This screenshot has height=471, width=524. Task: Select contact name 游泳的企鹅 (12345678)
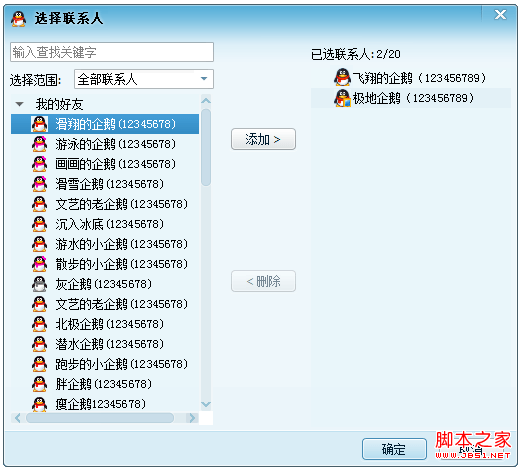tap(116, 144)
